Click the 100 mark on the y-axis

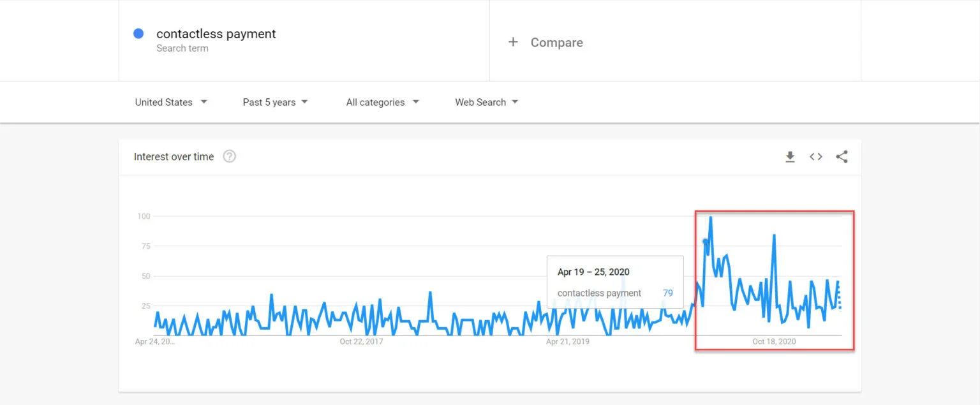(143, 216)
